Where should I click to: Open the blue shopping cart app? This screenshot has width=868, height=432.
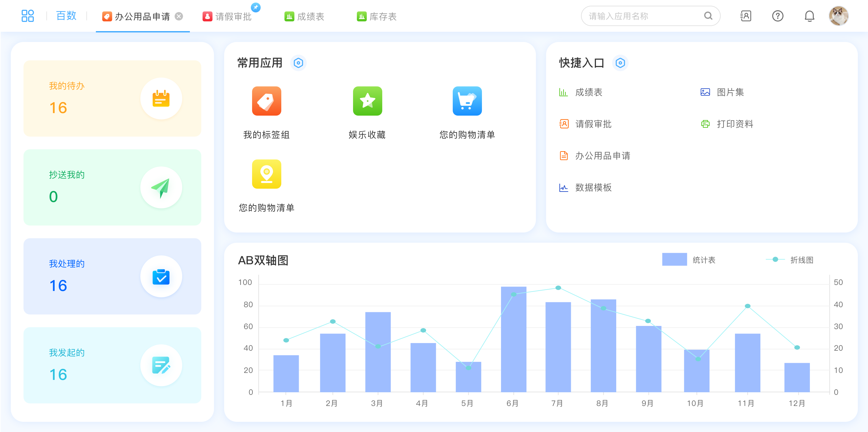[x=467, y=101]
